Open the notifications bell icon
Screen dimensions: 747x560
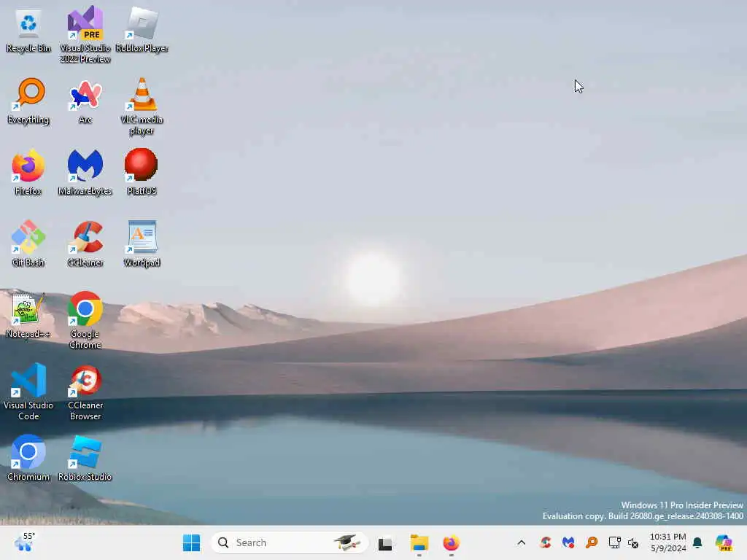click(x=697, y=542)
